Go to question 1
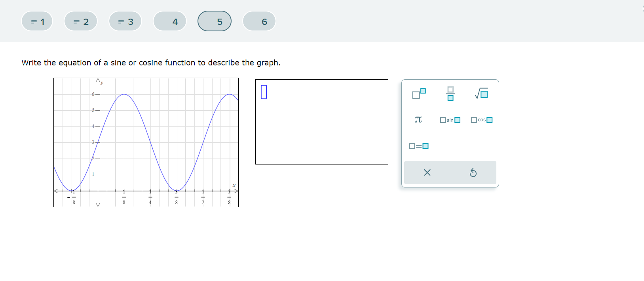The height and width of the screenshot is (281, 644). coord(37,21)
